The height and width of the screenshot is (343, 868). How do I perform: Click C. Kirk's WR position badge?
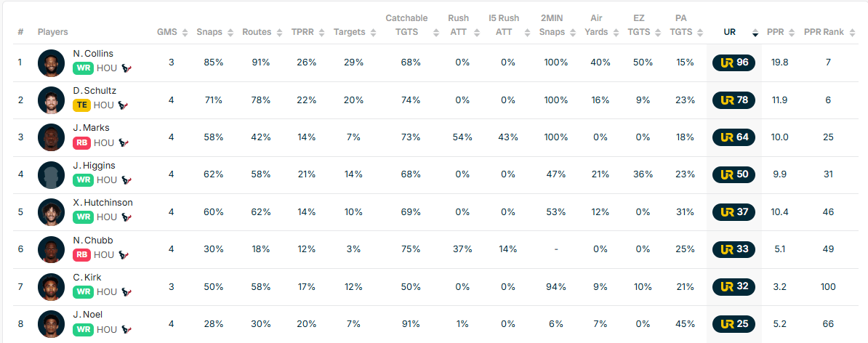pos(83,291)
